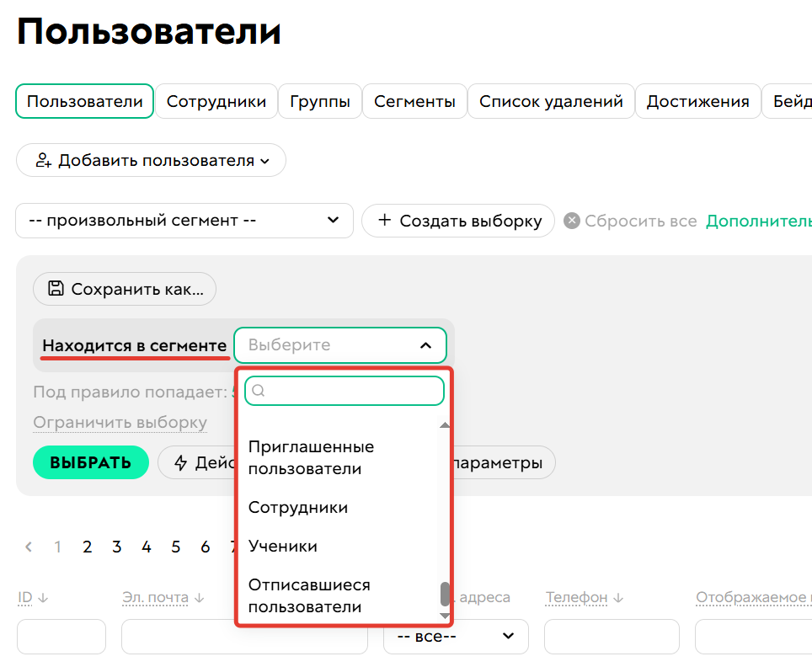Toggle sorting on the «Отображаемое» column
This screenshot has height=667, width=812.
pyautogui.click(x=751, y=596)
